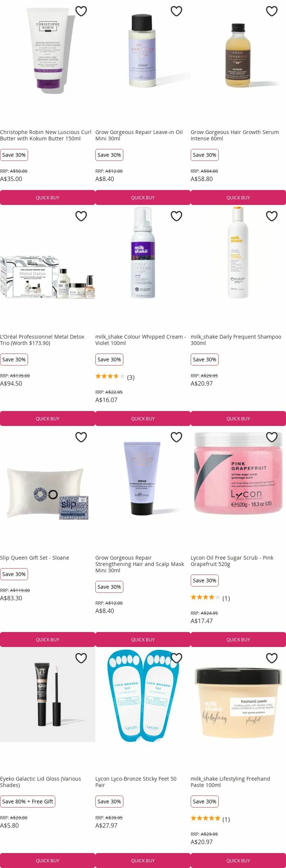Open milk_shake Daily Frequent Shampoo 300ml title

pos(236,340)
